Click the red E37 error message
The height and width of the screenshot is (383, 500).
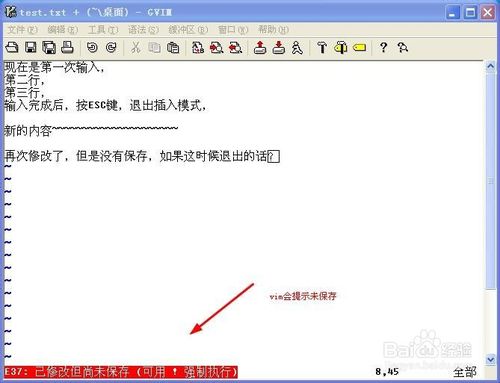(121, 372)
